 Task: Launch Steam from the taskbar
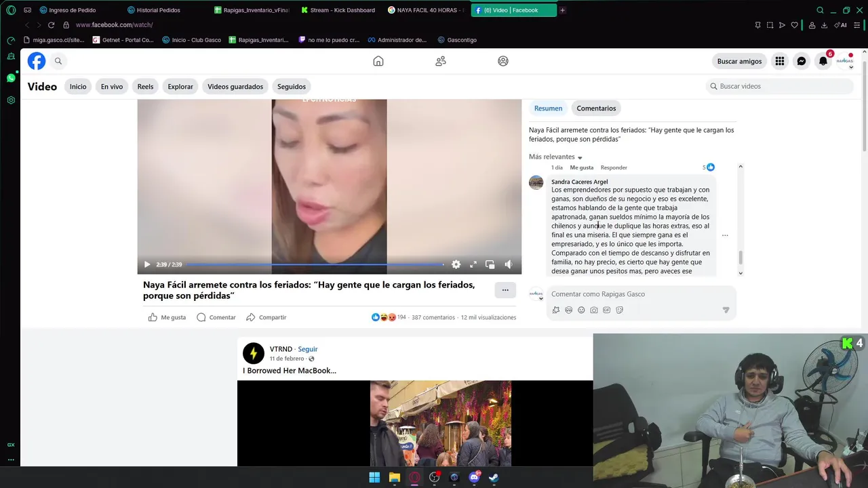tap(494, 477)
